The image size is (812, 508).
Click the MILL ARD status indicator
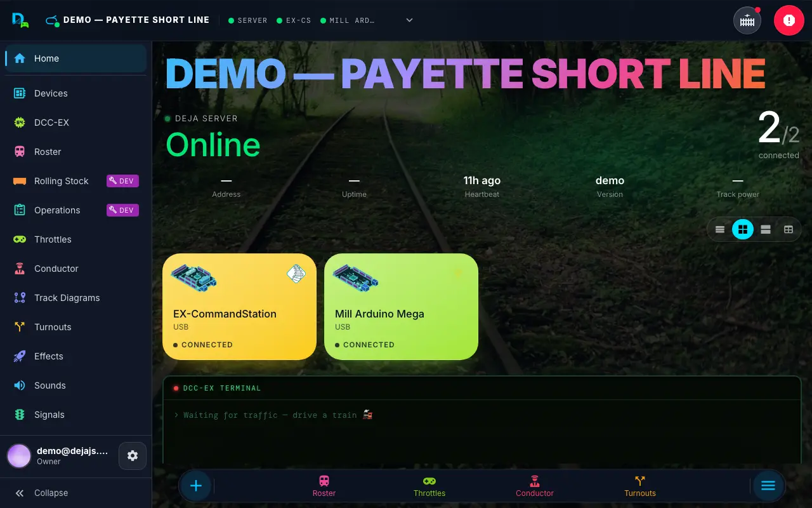348,20
